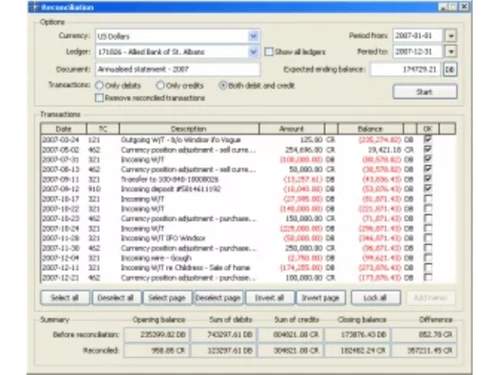Check OK for the Incoming wire - Gough row
This screenshot has width=500, height=375.
(428, 258)
